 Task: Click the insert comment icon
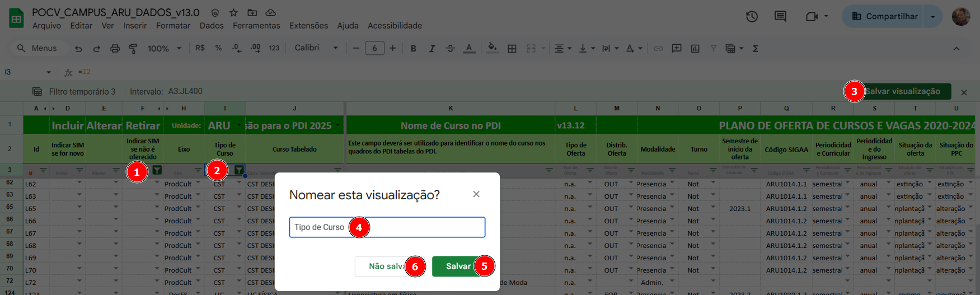tap(677, 49)
